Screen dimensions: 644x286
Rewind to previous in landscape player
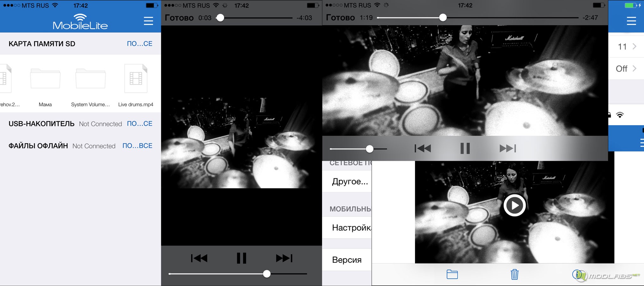click(423, 148)
